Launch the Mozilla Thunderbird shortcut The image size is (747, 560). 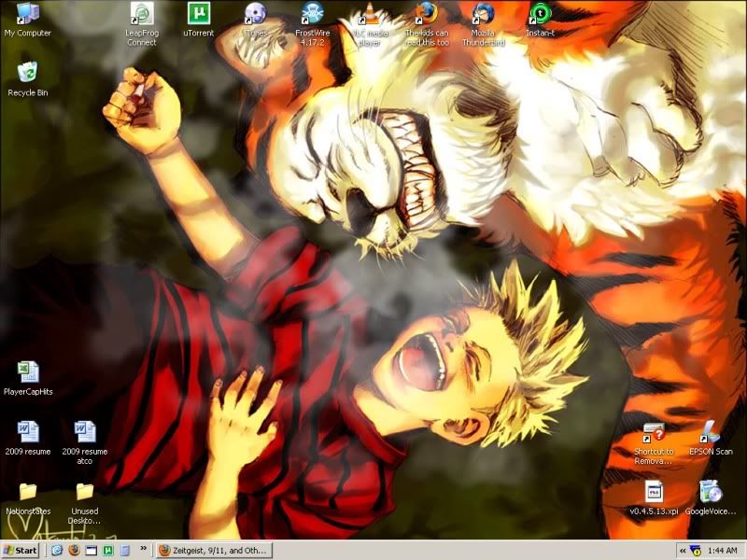484,24
